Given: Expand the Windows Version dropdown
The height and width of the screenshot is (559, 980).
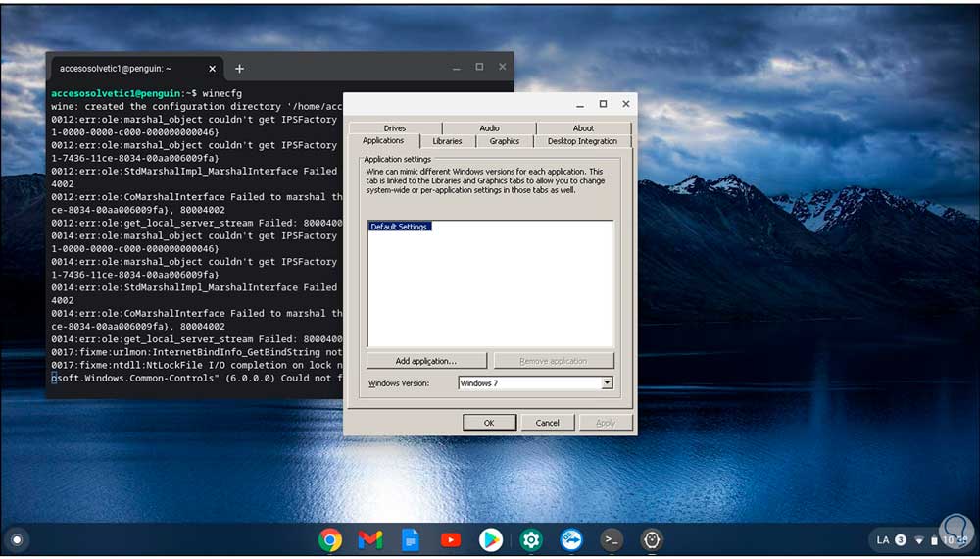Looking at the screenshot, I should (x=607, y=383).
